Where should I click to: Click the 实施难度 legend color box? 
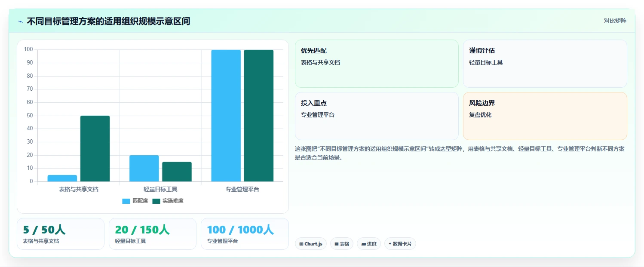[156, 201]
